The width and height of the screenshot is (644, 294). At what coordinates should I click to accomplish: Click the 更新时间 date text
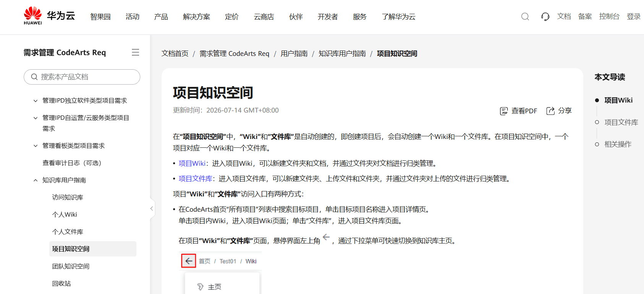226,110
